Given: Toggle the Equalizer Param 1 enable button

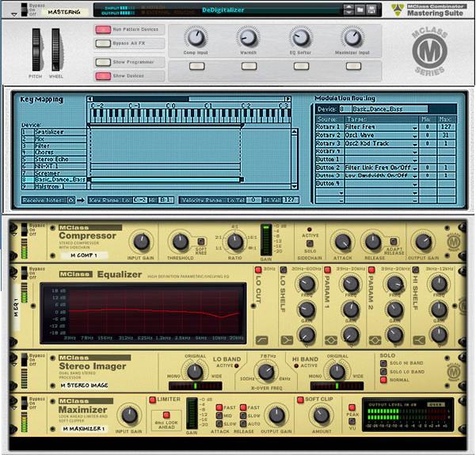Looking at the screenshot, I should [327, 270].
